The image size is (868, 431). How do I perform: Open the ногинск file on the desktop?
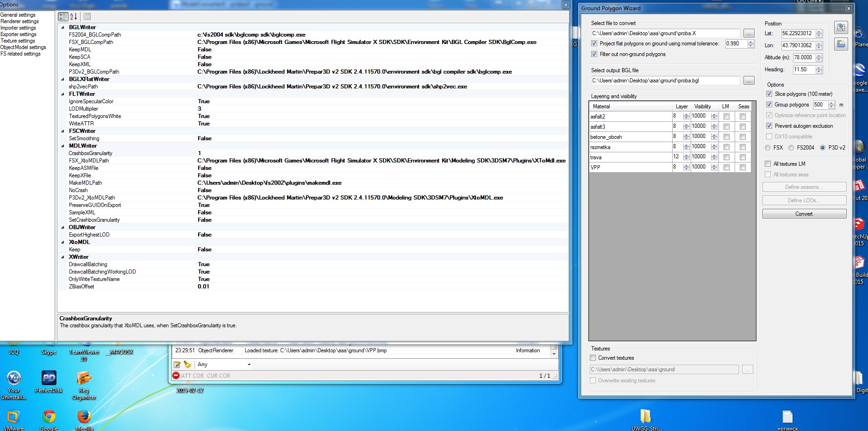point(787,420)
